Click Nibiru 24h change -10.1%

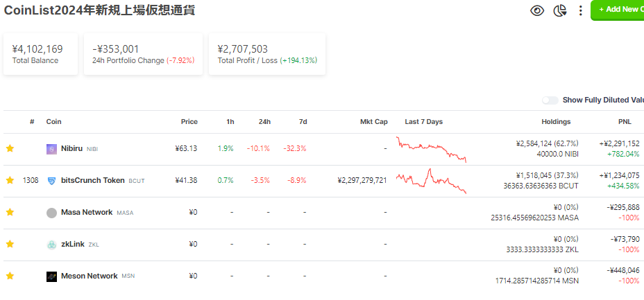(258, 148)
